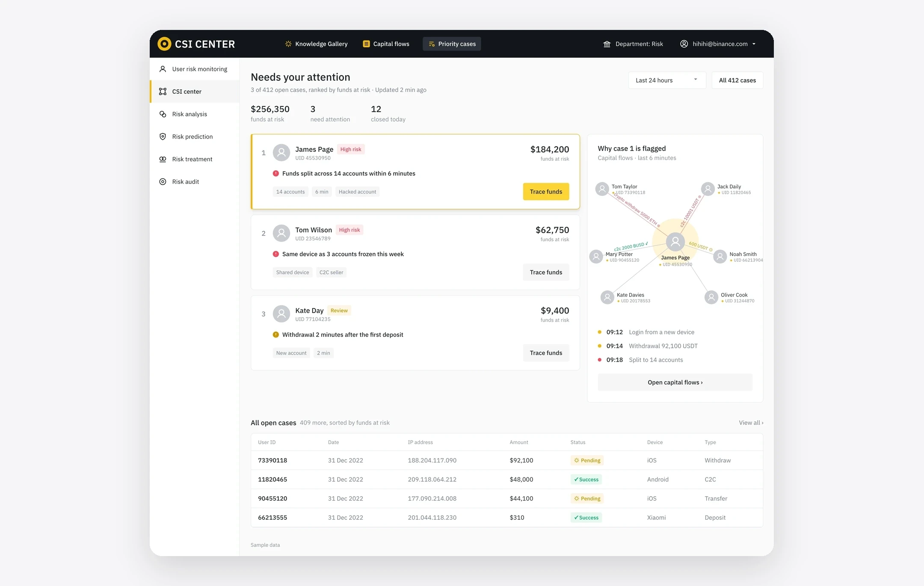Image resolution: width=924 pixels, height=586 pixels.
Task: Click red alert icon beside Same device message
Action: 276,254
